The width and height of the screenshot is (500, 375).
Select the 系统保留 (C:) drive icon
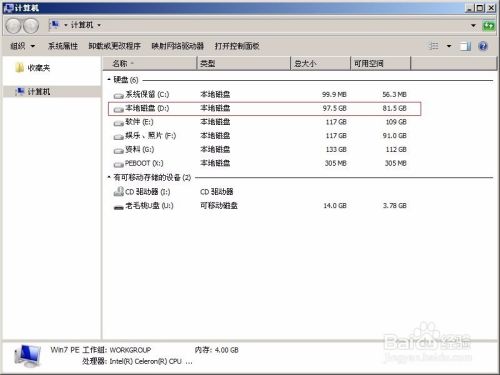click(118, 96)
